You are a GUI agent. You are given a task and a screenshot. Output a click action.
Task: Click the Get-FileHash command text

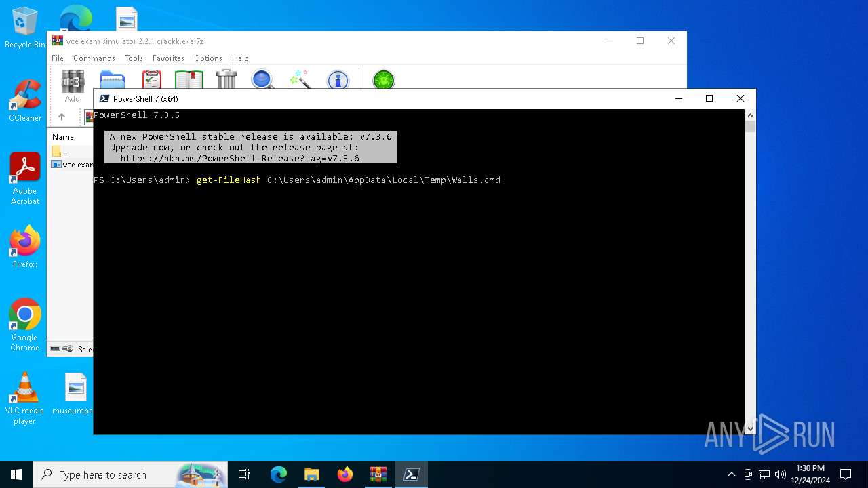tap(229, 180)
